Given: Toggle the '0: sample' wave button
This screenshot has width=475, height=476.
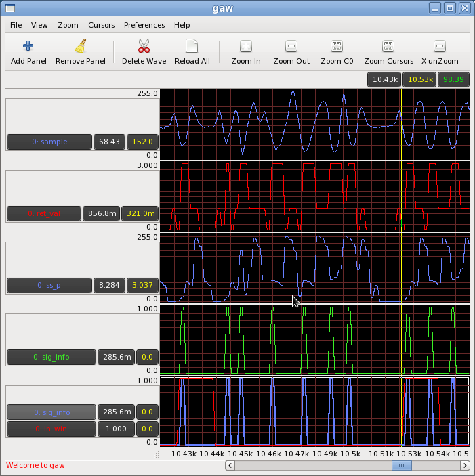Looking at the screenshot, I should pyautogui.click(x=49, y=142).
